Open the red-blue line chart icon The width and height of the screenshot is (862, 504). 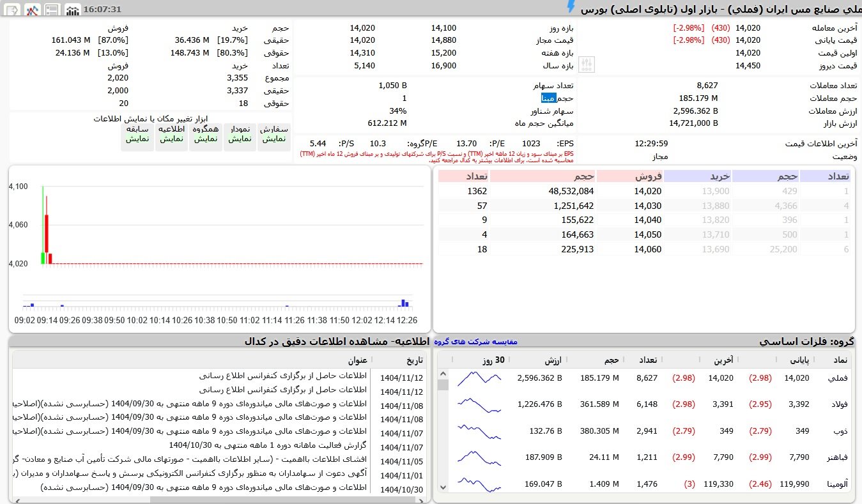(x=32, y=9)
